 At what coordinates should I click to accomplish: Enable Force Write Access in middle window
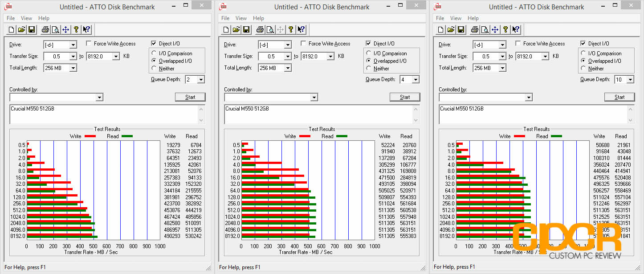(x=303, y=44)
